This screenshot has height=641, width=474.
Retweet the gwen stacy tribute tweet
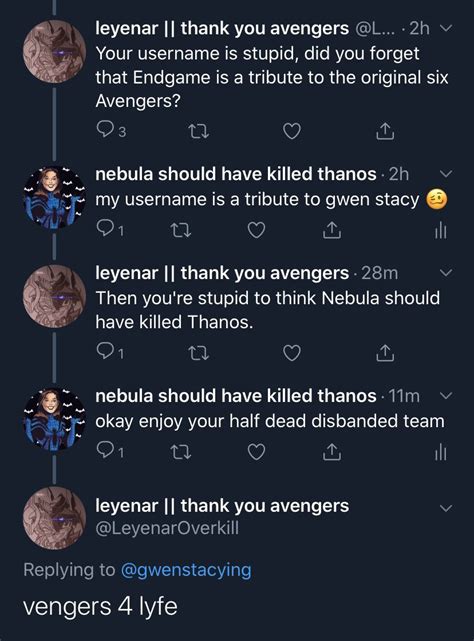(180, 231)
